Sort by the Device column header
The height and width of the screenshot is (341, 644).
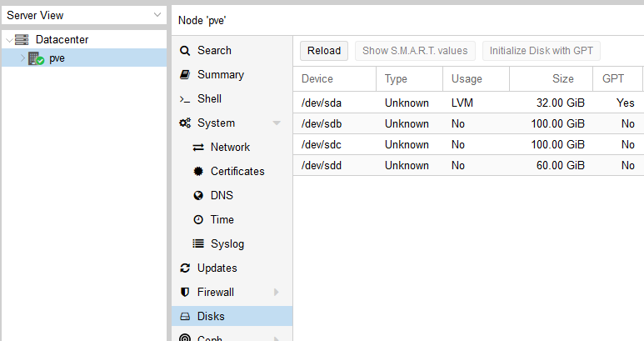coord(335,79)
